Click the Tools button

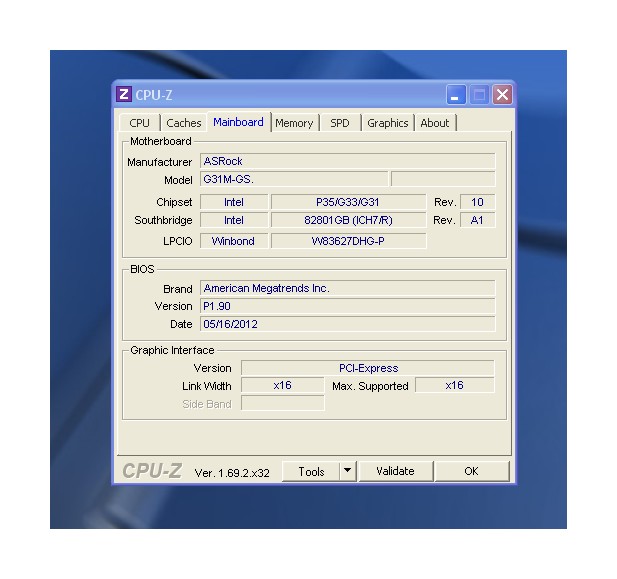point(311,472)
